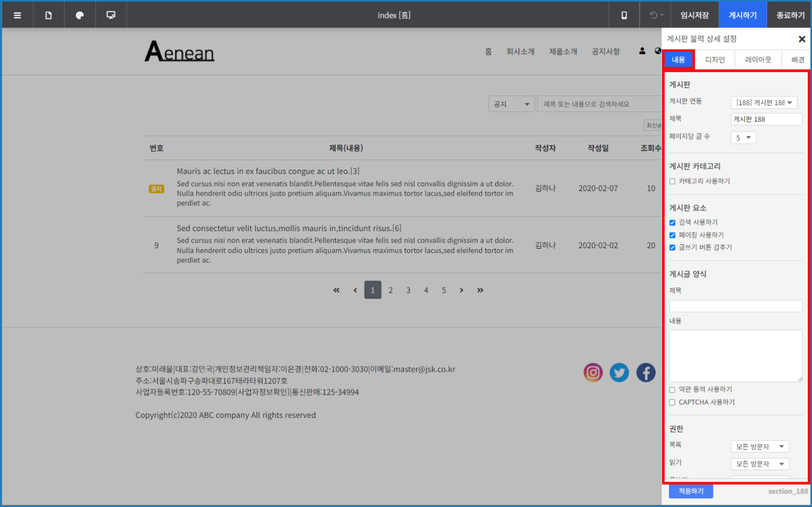Image resolution: width=812 pixels, height=507 pixels.
Task: Click the Facebook icon in footer
Action: pyautogui.click(x=646, y=373)
